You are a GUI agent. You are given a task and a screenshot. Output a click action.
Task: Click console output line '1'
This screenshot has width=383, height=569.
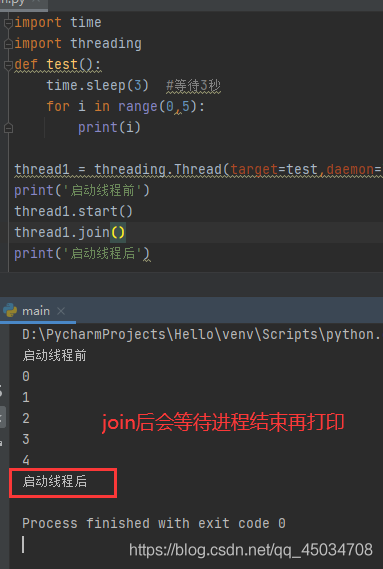point(26,397)
